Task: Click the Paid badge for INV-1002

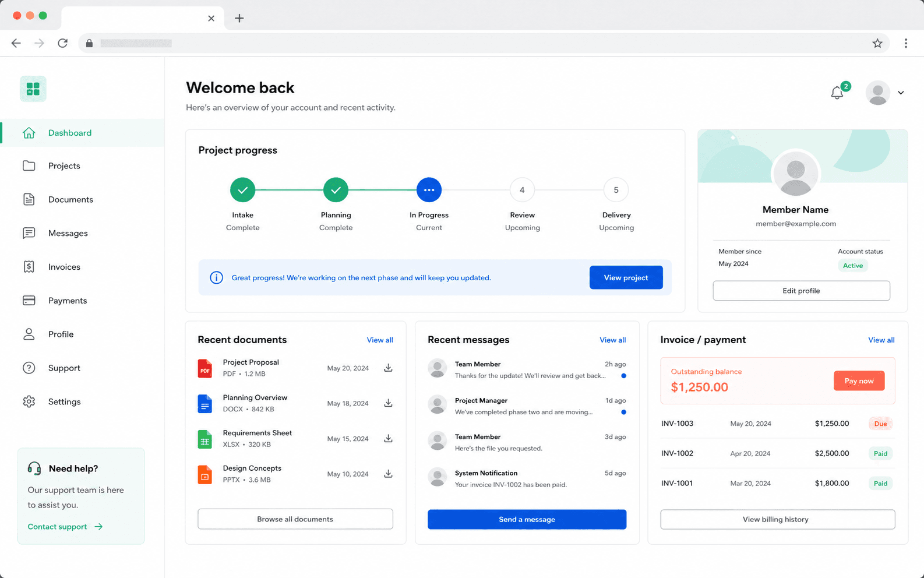Action: click(x=880, y=453)
